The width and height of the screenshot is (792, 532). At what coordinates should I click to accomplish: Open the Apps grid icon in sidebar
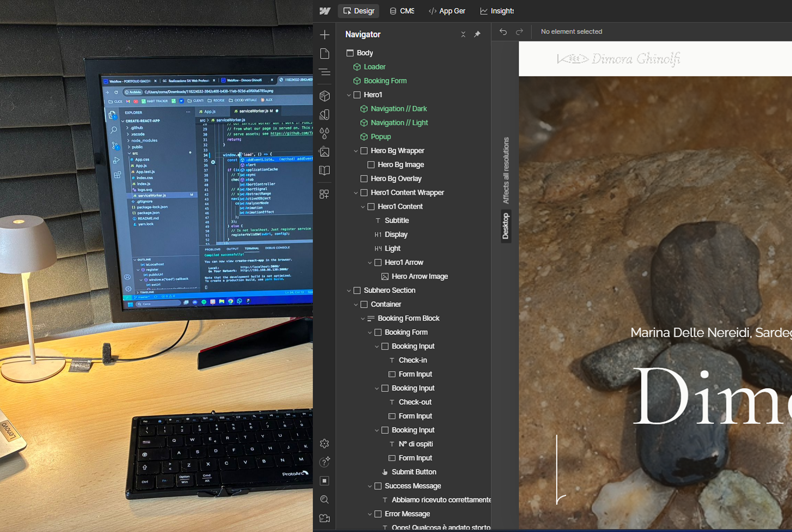[x=325, y=194]
